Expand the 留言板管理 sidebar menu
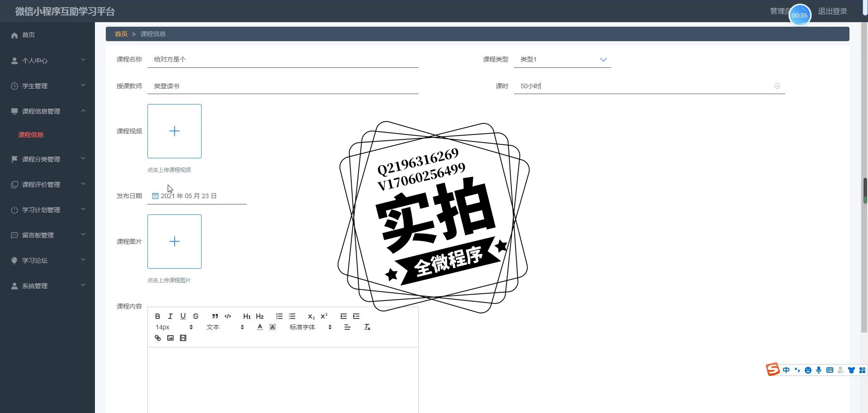The image size is (868, 413). tap(47, 235)
